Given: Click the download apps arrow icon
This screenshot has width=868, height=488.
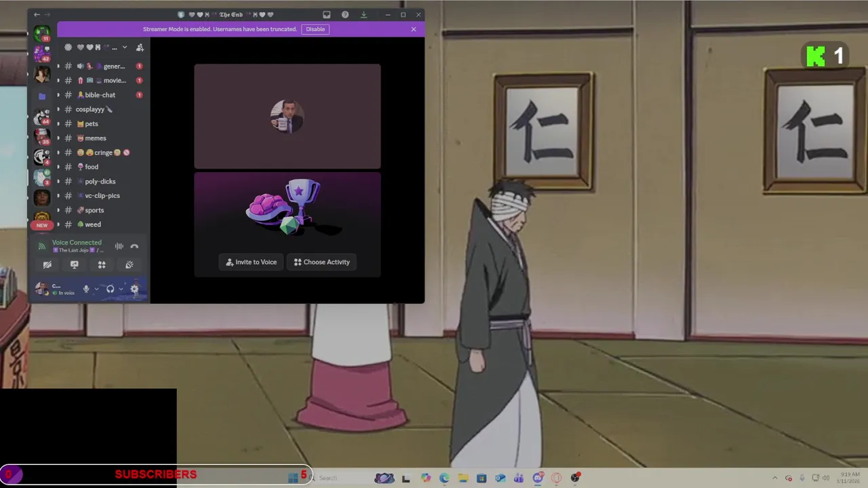Looking at the screenshot, I should 363,14.
